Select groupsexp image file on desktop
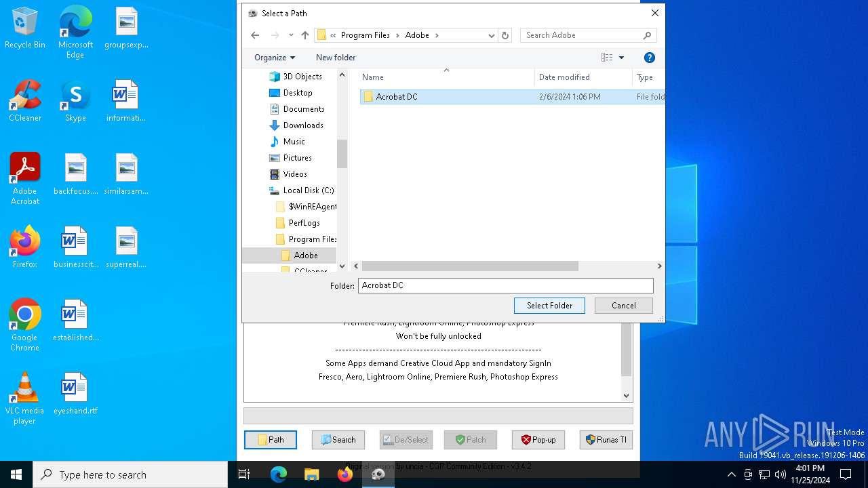This screenshot has height=488, width=868. 126,28
